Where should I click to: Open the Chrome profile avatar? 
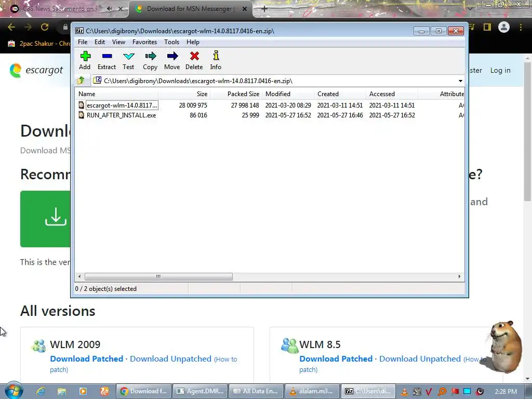pyautogui.click(x=504, y=27)
